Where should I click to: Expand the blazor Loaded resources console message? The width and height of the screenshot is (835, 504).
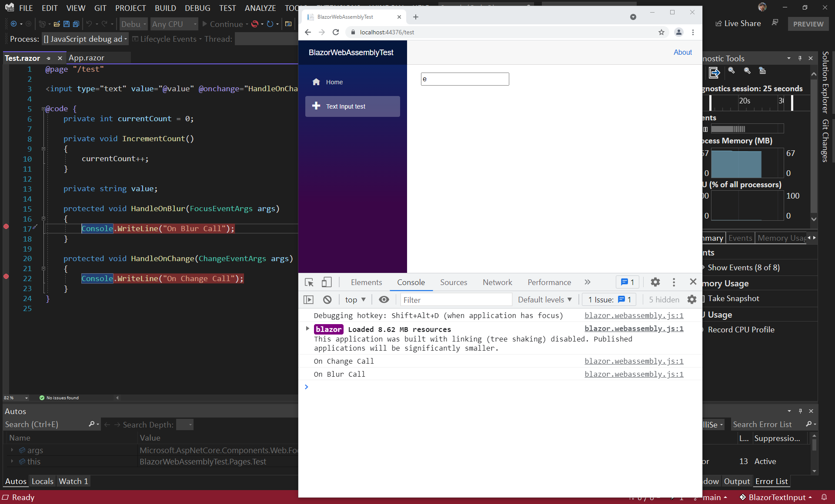(x=308, y=329)
